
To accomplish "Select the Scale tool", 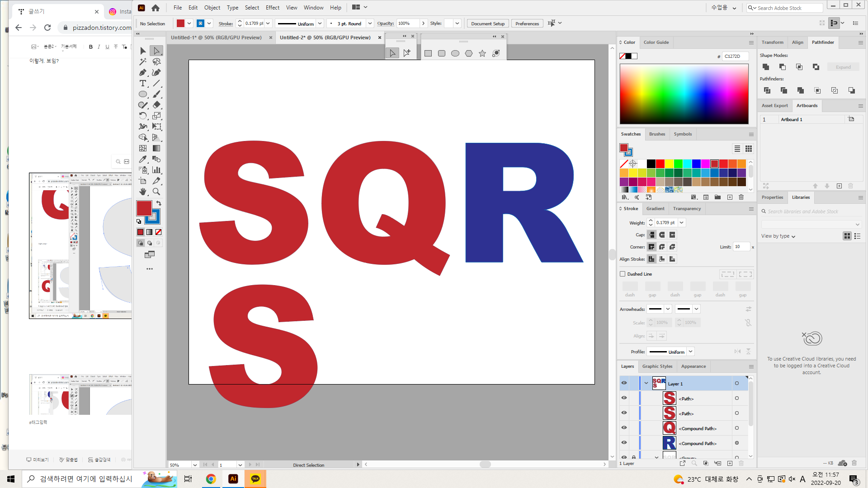I will coord(156,116).
